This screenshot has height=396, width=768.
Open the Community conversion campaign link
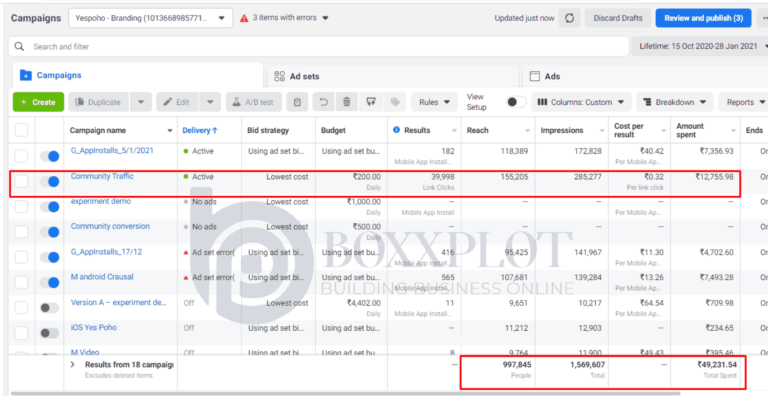coord(110,226)
